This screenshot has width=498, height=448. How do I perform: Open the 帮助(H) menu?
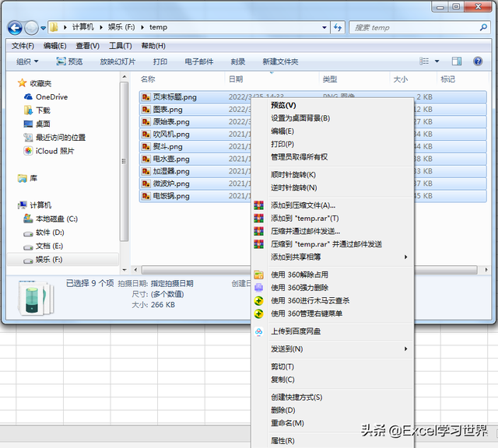(153, 46)
